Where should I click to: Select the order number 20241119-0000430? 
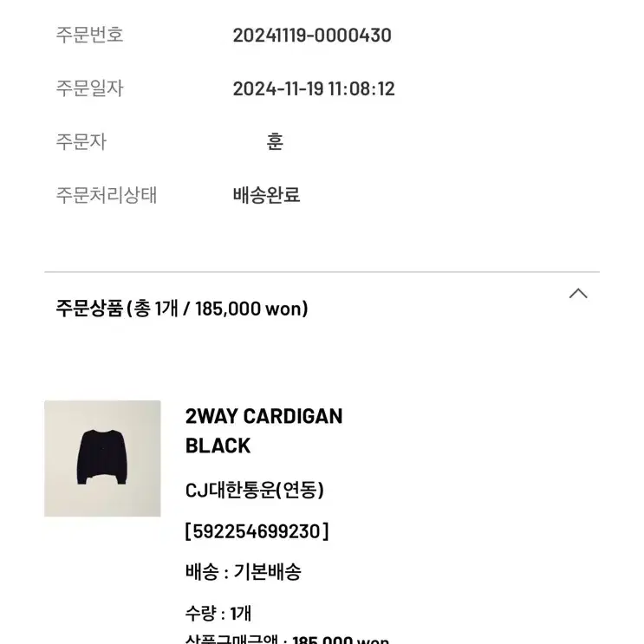point(312,36)
